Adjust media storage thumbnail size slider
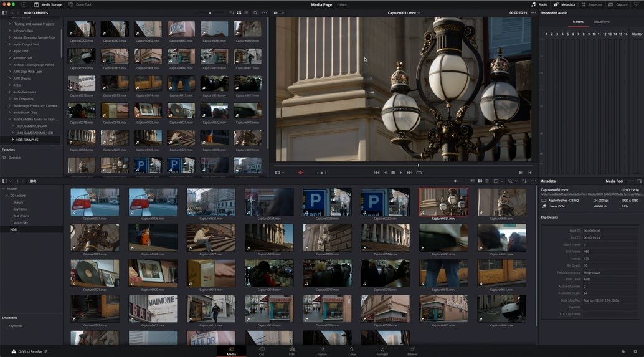The height and width of the screenshot is (357, 644). click(x=210, y=13)
